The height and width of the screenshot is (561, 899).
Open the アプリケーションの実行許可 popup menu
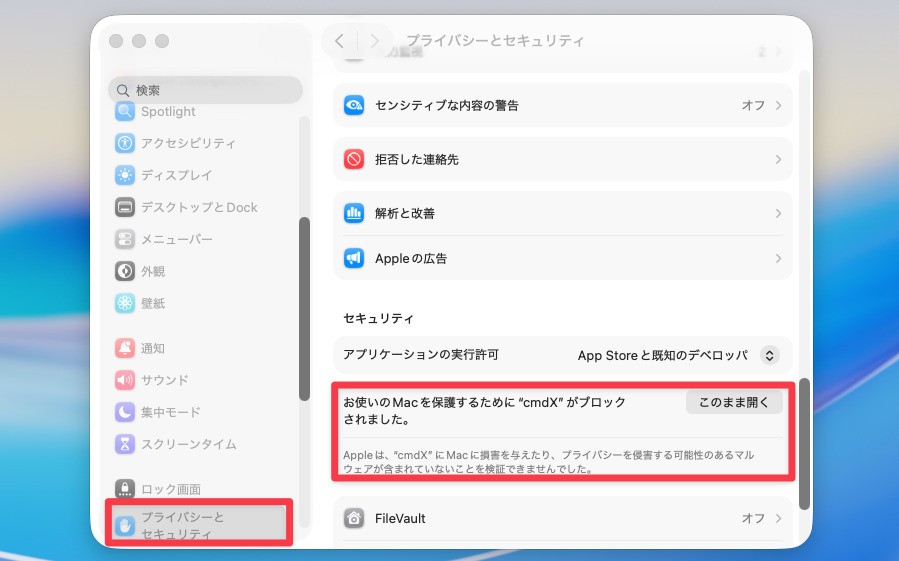769,356
